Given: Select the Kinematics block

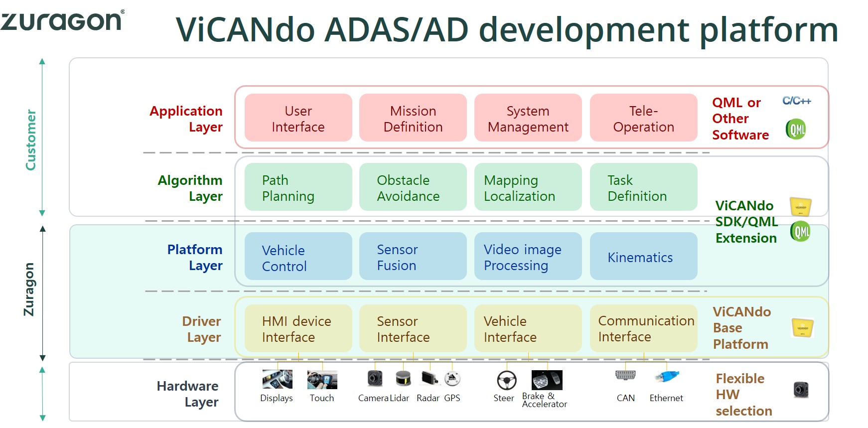Looking at the screenshot, I should tap(644, 257).
